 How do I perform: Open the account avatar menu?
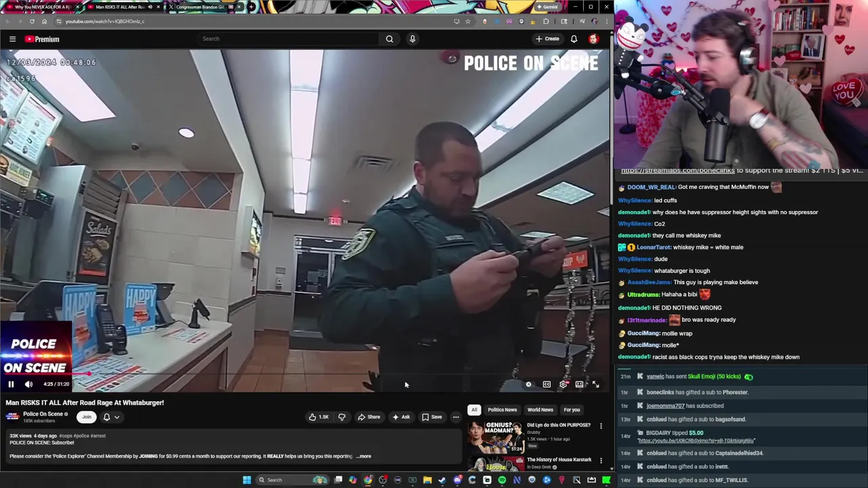594,39
